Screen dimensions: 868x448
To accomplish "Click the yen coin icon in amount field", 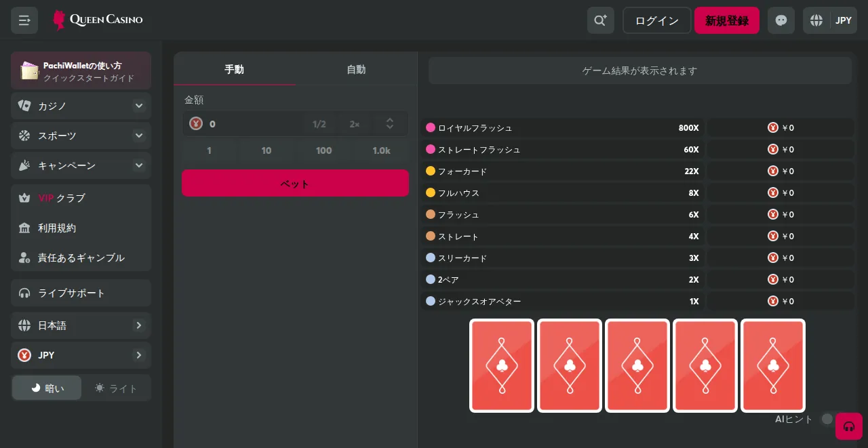I will point(196,123).
